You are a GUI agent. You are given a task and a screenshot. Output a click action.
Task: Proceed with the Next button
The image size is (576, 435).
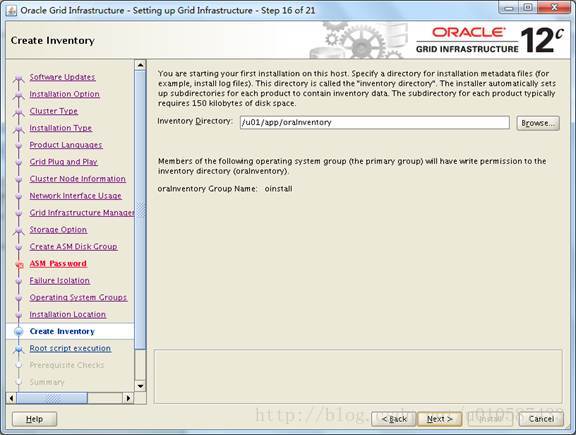439,419
